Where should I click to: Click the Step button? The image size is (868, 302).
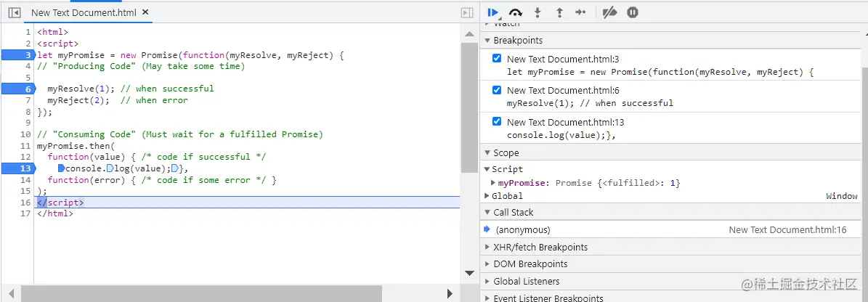pos(580,12)
